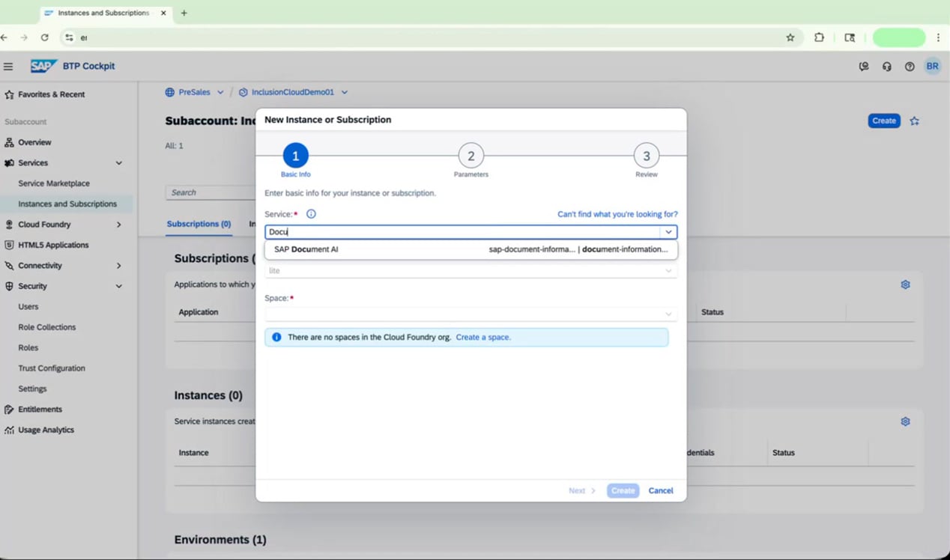Go back in the browser
This screenshot has width=950, height=560.
(4, 37)
